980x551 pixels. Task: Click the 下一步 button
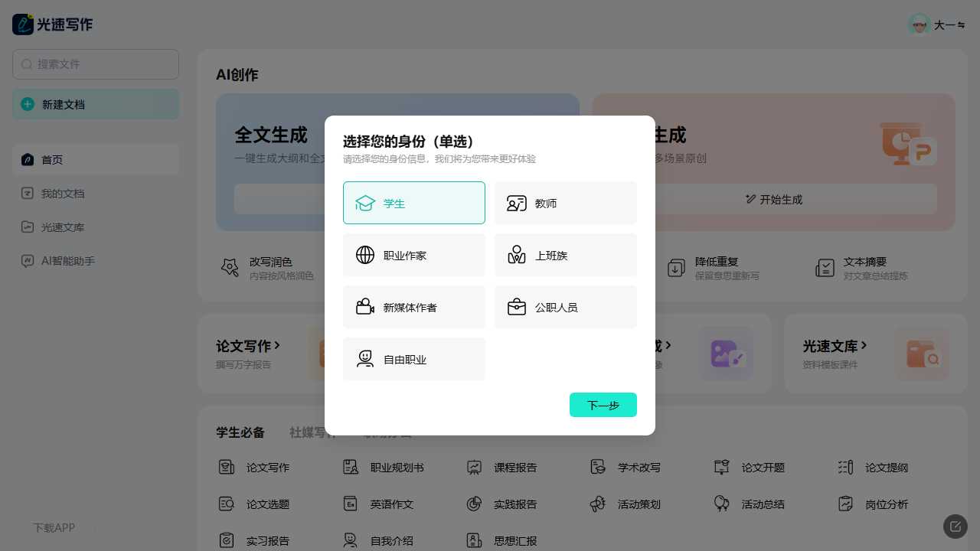603,405
